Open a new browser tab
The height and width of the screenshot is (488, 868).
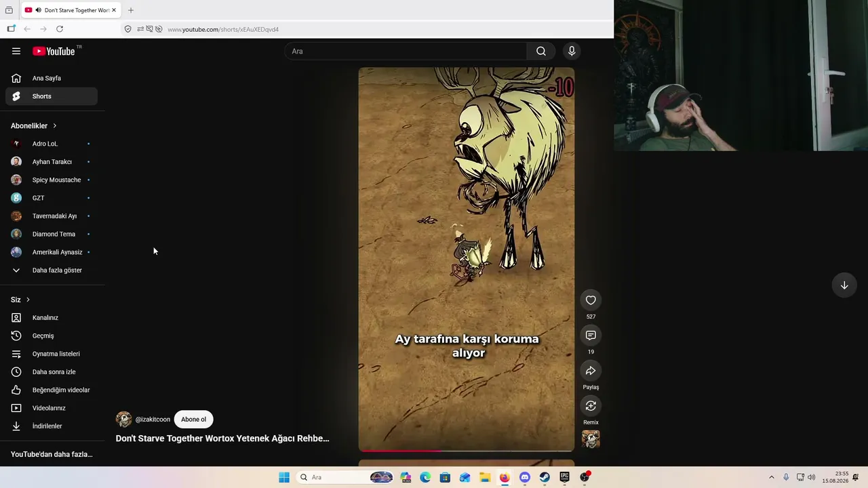pyautogui.click(x=131, y=10)
